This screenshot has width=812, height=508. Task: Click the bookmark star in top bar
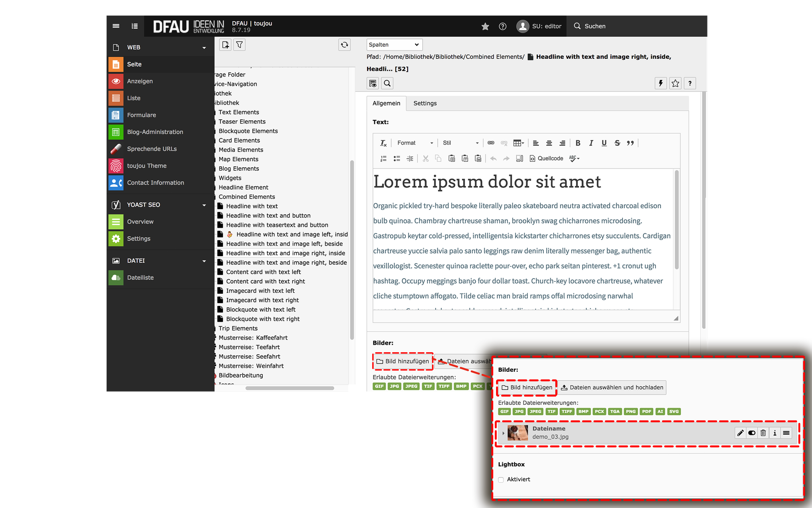pyautogui.click(x=485, y=26)
